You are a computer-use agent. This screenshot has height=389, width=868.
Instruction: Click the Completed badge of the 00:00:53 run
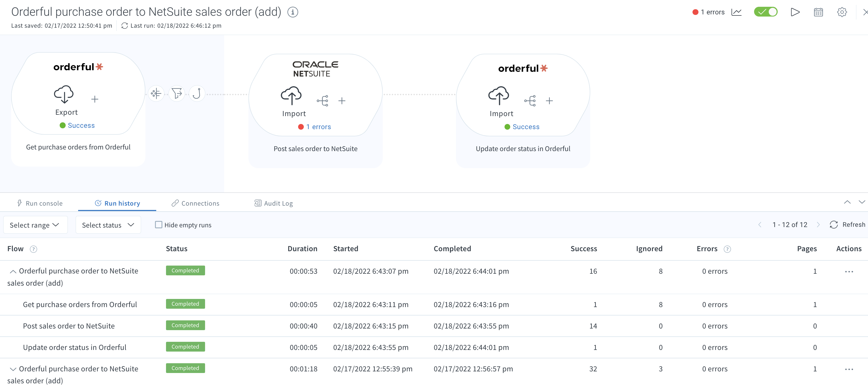185,270
